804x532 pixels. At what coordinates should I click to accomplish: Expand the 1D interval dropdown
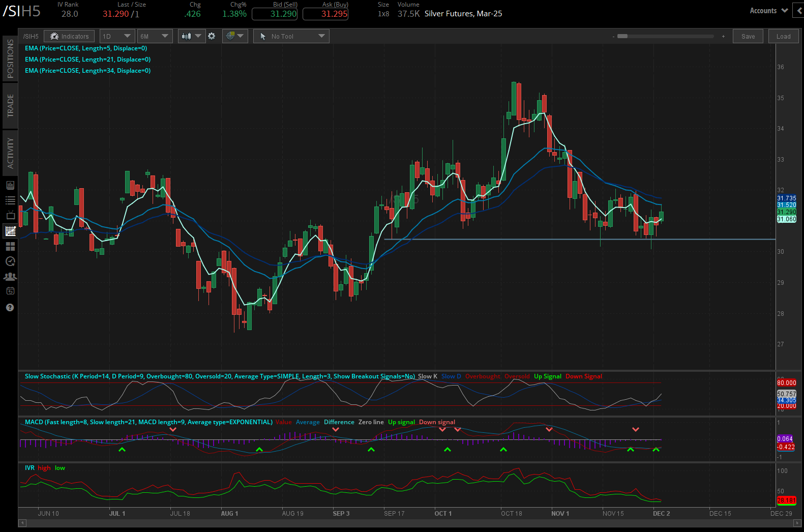tap(117, 36)
